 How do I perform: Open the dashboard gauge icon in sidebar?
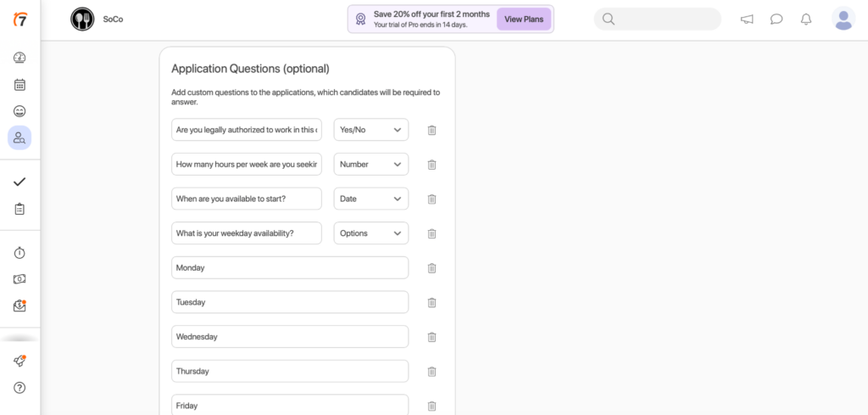tap(19, 58)
